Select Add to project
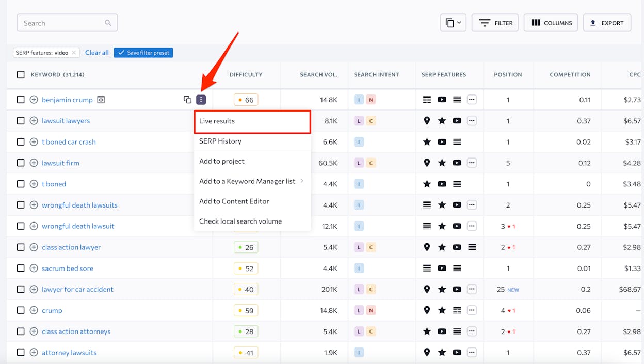The height and width of the screenshot is (364, 644). 252,161
